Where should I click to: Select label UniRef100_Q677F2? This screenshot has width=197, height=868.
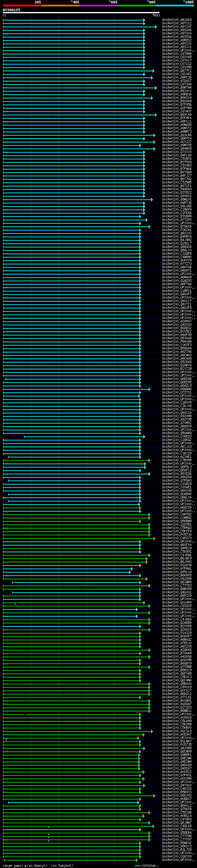point(177,71)
